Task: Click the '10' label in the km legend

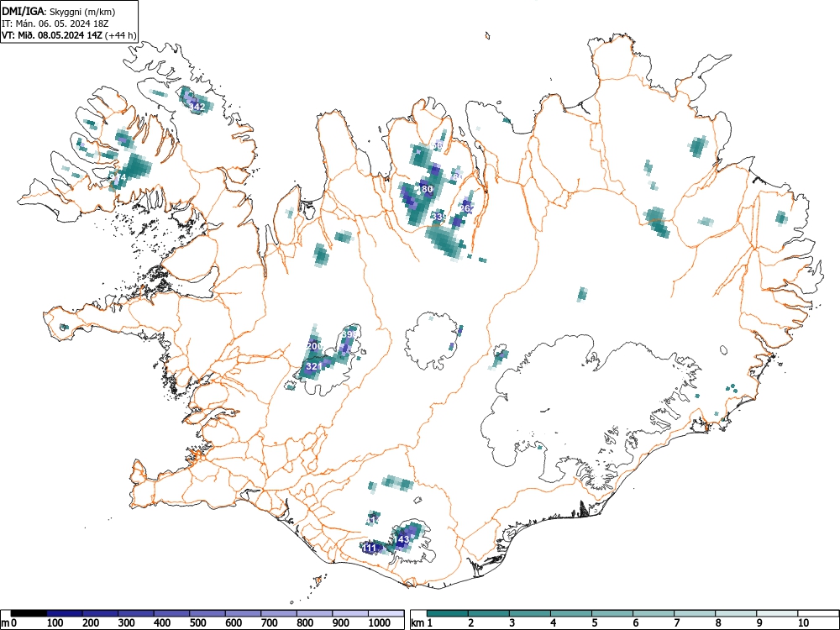Action: pos(803,622)
